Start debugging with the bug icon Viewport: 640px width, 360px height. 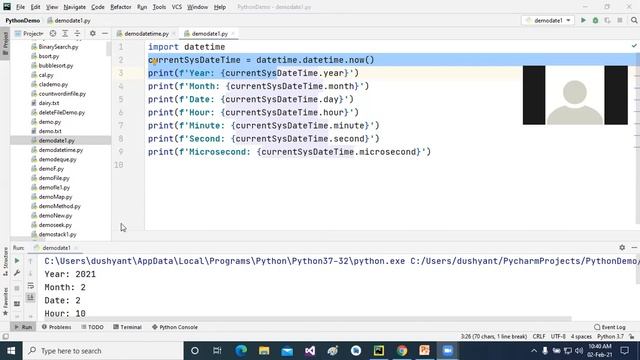coord(596,20)
